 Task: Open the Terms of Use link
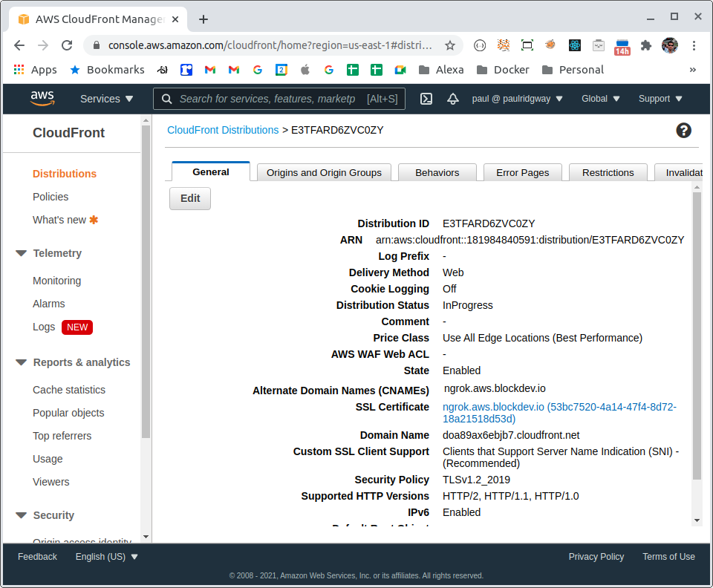point(668,557)
